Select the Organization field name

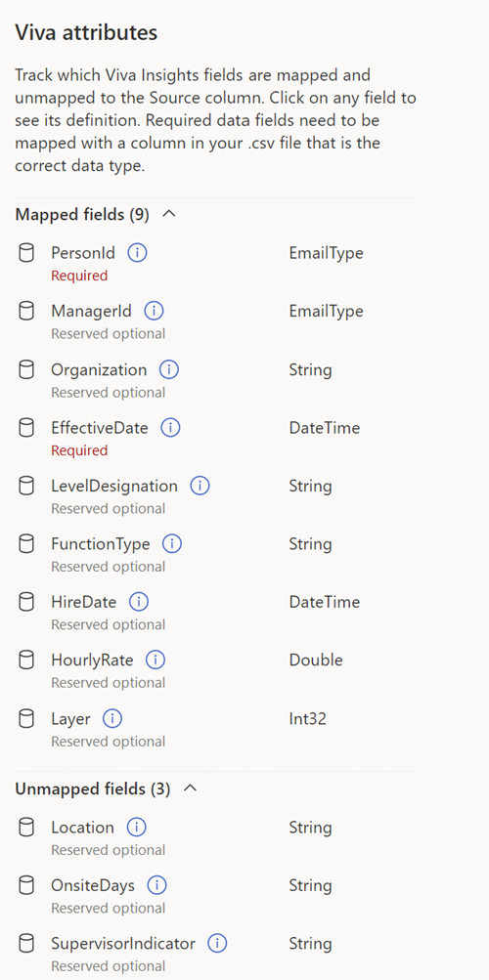[99, 370]
